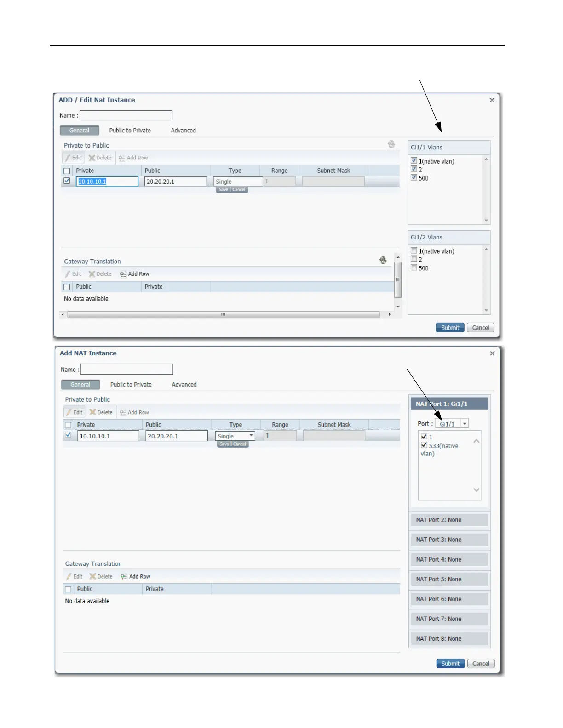
Task: Click vertical scrollbar of upper Gateway Translation panel
Action: coord(398,279)
